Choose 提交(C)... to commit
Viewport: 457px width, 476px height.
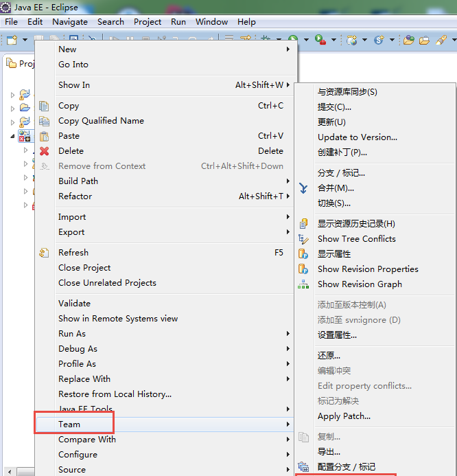click(375, 107)
